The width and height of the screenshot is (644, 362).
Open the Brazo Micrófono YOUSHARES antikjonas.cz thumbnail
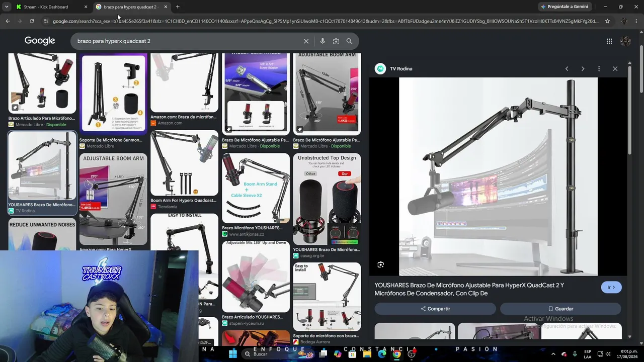click(x=256, y=188)
